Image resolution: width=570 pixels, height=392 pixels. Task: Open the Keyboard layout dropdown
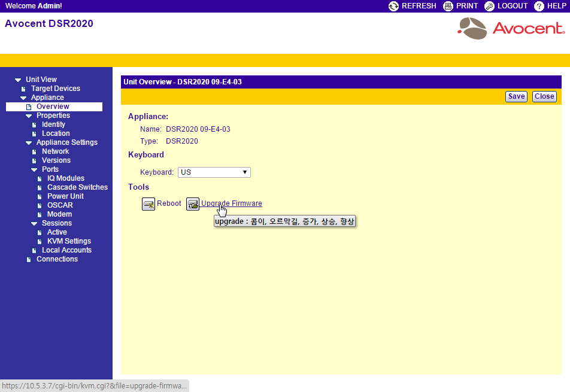(x=214, y=172)
